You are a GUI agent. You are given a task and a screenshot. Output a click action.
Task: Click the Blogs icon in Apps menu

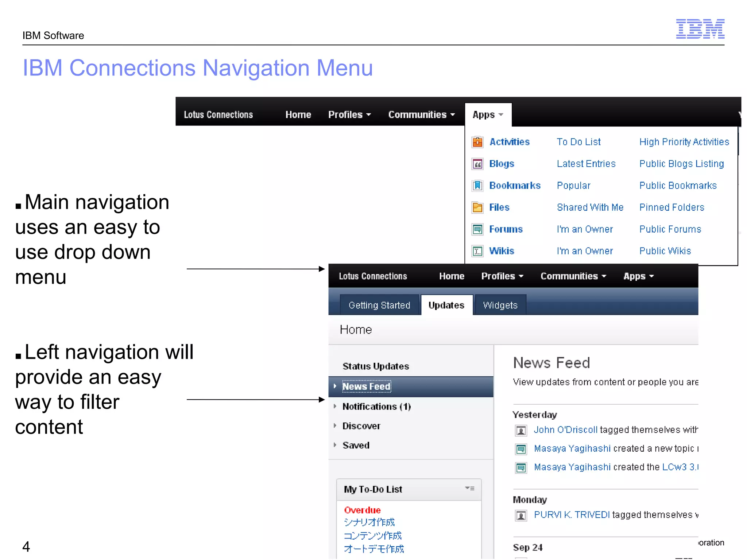click(477, 164)
